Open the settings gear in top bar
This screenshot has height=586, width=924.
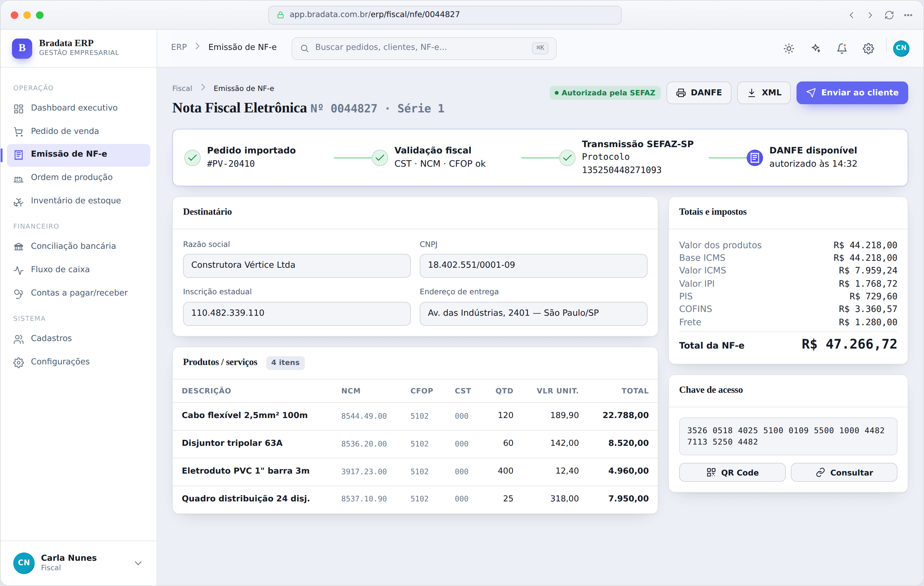point(868,48)
